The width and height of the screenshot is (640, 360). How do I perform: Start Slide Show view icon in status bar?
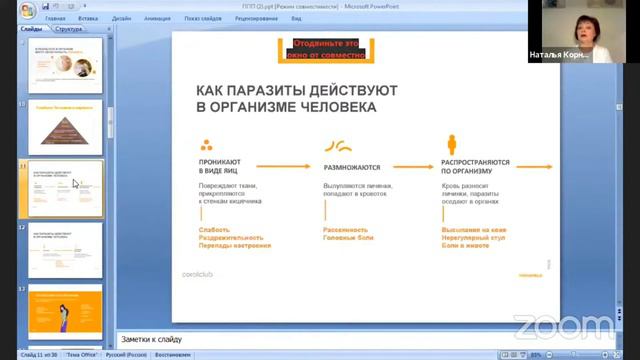523,355
